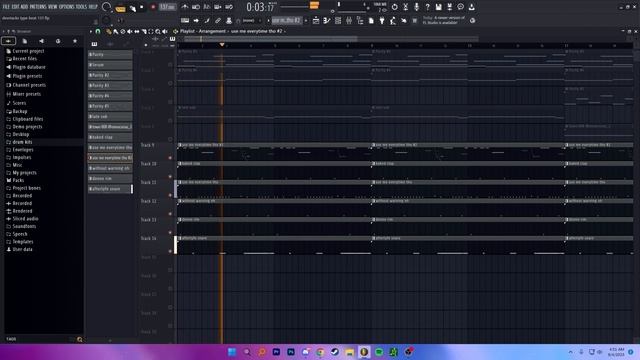Click arrow after pattern selector name
Viewport: 640px width, 360px height.
point(306,20)
